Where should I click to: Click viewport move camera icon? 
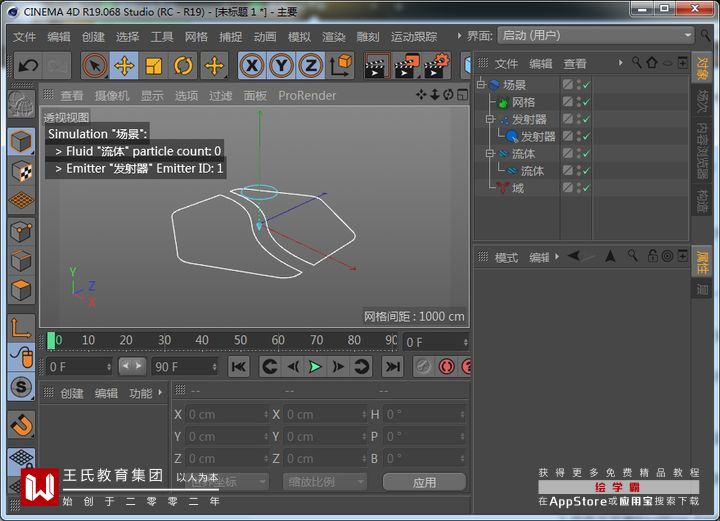(421, 95)
